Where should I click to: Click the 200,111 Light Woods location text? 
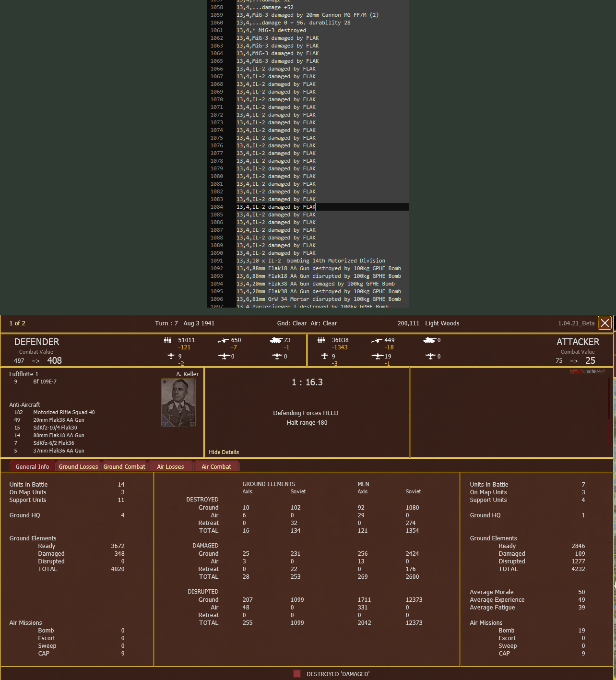click(428, 323)
